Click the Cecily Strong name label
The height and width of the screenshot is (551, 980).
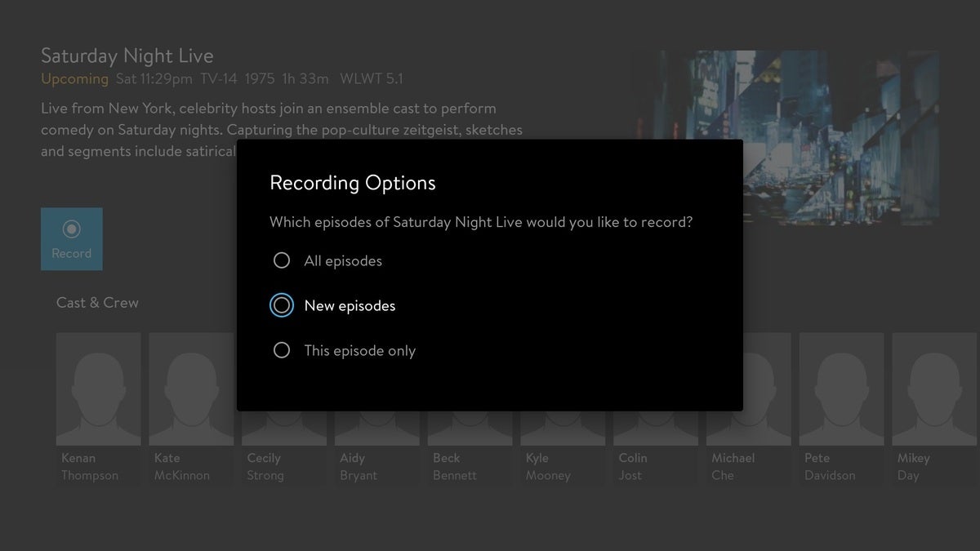tap(265, 467)
